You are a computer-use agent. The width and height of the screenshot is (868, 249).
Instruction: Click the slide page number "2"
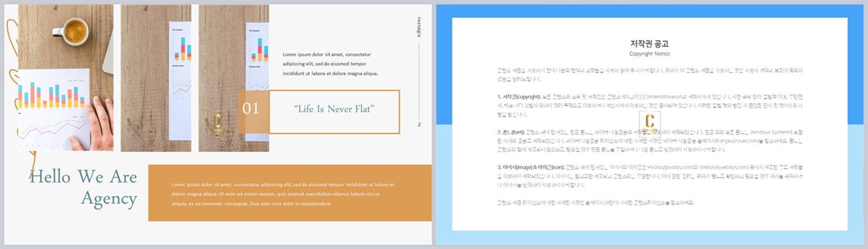coord(419,125)
